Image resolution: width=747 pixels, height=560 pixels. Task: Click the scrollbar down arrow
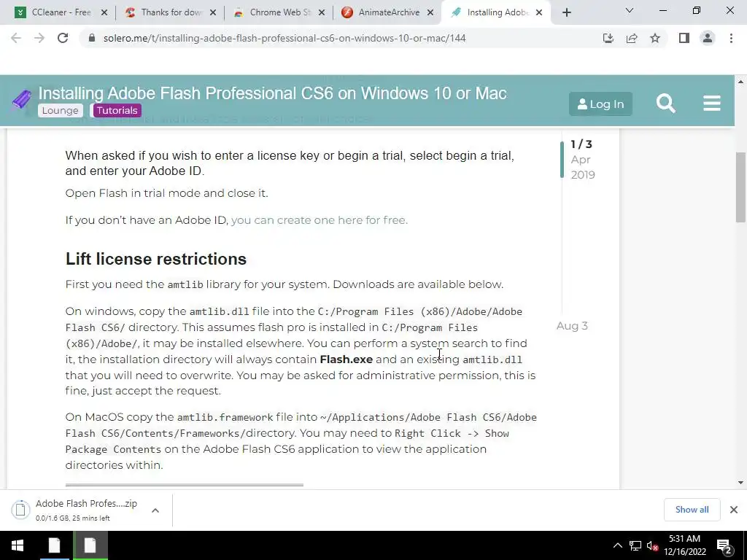pyautogui.click(x=740, y=483)
